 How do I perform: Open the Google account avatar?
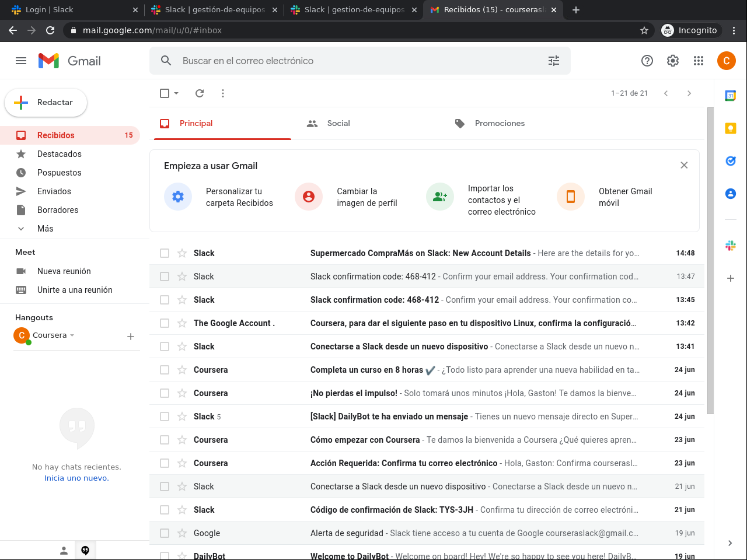pyautogui.click(x=727, y=61)
